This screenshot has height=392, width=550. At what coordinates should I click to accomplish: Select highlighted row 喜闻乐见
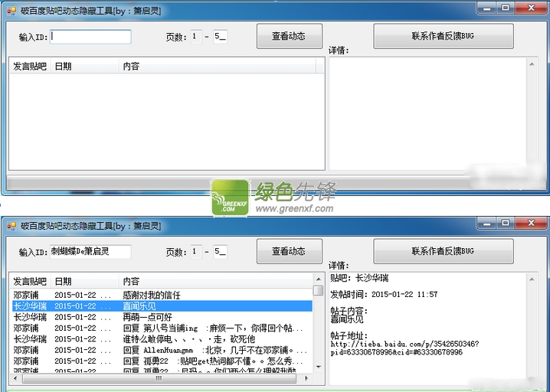162,305
